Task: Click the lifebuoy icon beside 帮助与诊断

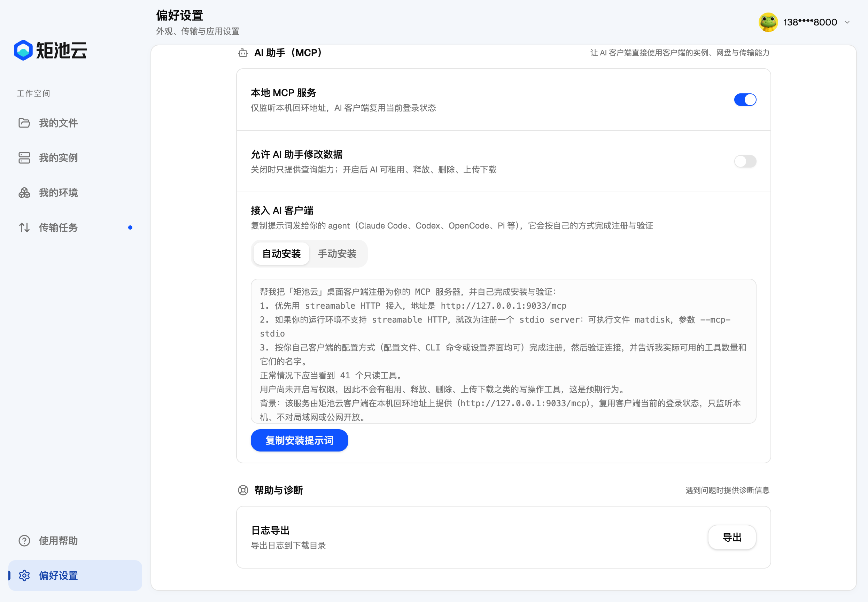Action: pyautogui.click(x=243, y=490)
